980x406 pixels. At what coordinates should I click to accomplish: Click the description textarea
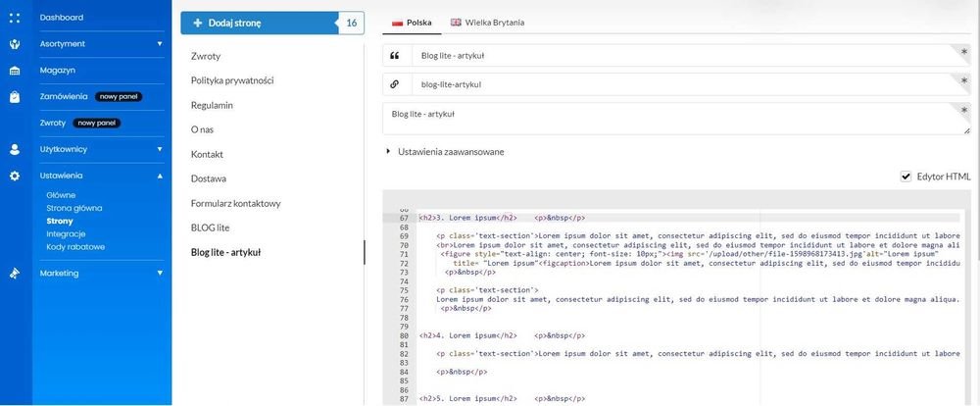677,119
